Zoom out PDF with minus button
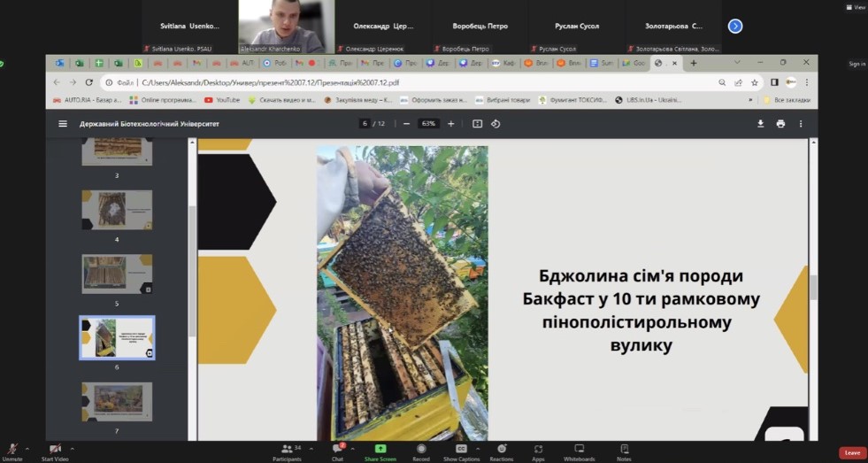The image size is (868, 463). [406, 124]
